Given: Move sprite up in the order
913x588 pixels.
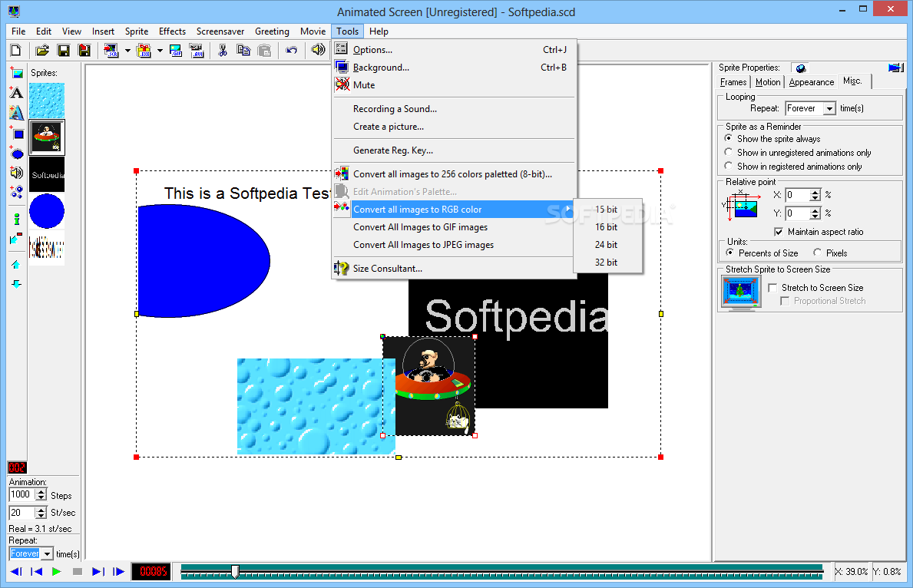Looking at the screenshot, I should (x=16, y=265).
